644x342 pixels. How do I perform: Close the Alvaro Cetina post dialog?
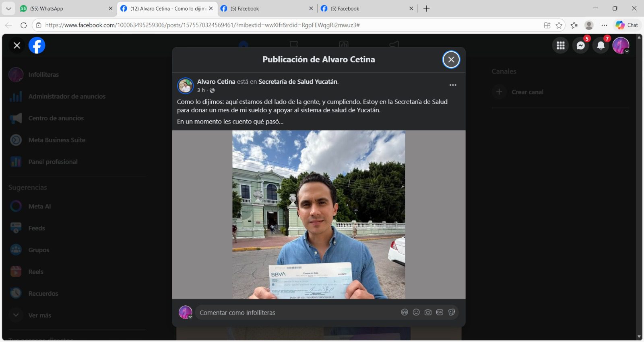coord(451,60)
